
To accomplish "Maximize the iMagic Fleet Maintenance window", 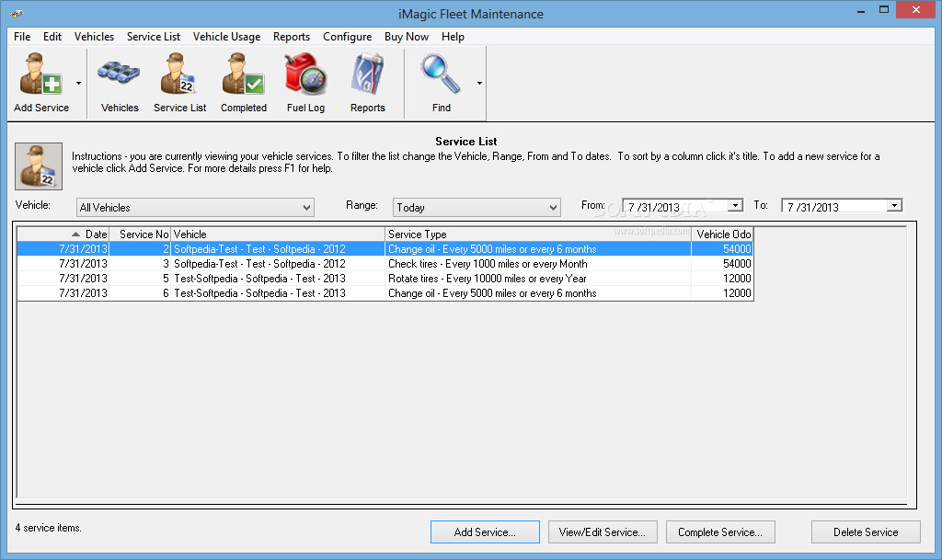I will point(884,9).
